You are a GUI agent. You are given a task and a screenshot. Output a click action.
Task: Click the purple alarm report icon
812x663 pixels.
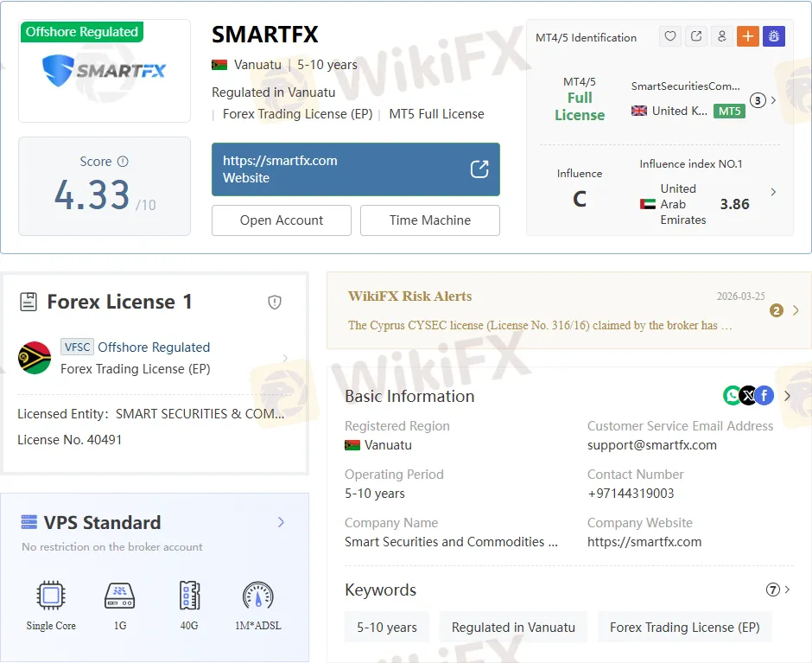[x=773, y=36]
